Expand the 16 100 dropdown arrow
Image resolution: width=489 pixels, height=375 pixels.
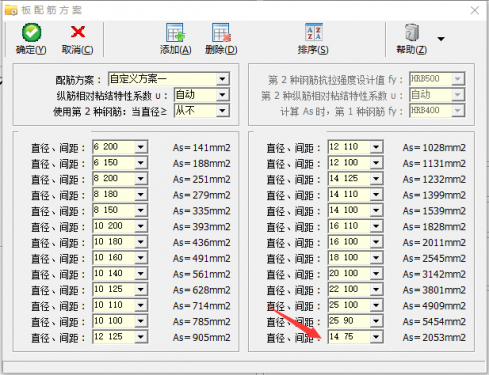(x=376, y=242)
